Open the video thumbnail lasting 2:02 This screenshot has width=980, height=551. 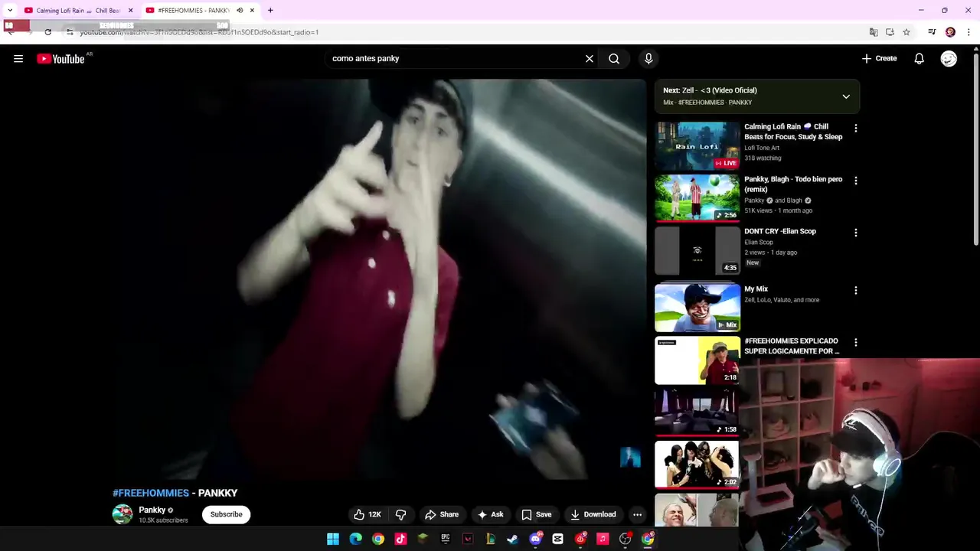[697, 464]
